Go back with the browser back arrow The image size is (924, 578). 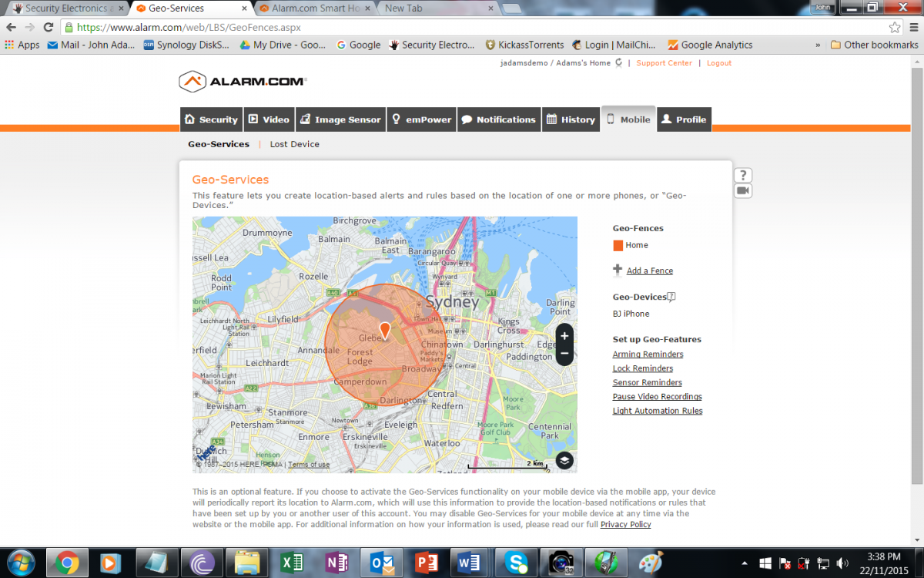coord(11,27)
